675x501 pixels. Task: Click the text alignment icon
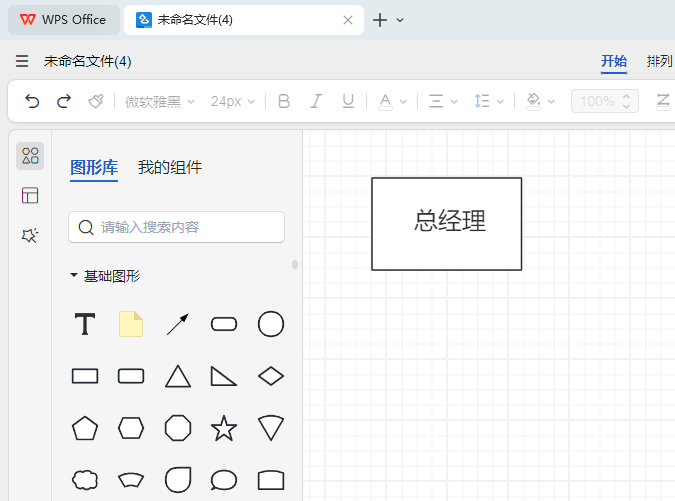click(x=436, y=102)
